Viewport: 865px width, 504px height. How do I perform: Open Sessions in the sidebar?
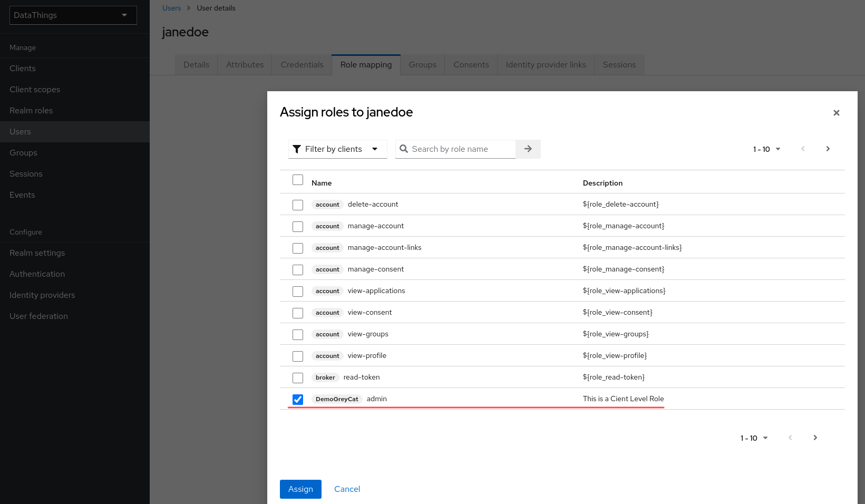(75, 174)
